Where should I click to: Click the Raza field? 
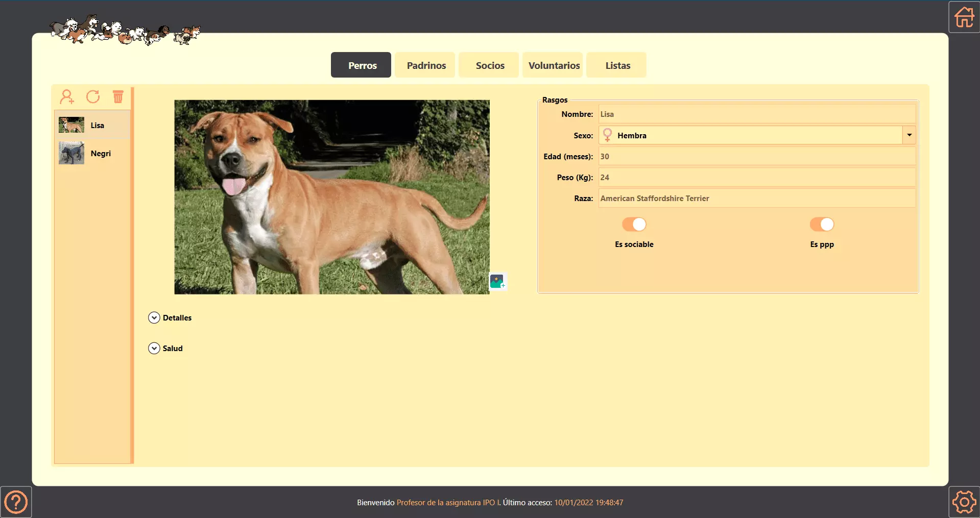757,199
